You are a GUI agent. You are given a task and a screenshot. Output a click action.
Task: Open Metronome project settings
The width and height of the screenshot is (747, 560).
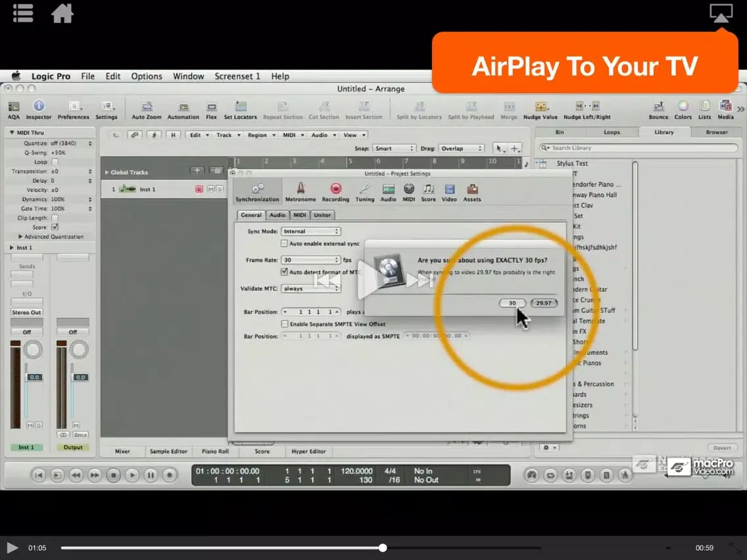coord(301,193)
